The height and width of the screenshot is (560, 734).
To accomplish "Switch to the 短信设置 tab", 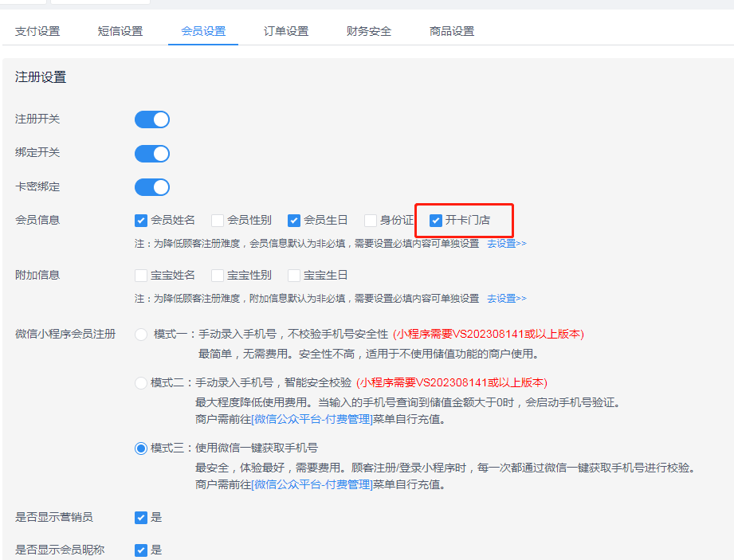I will click(x=120, y=31).
